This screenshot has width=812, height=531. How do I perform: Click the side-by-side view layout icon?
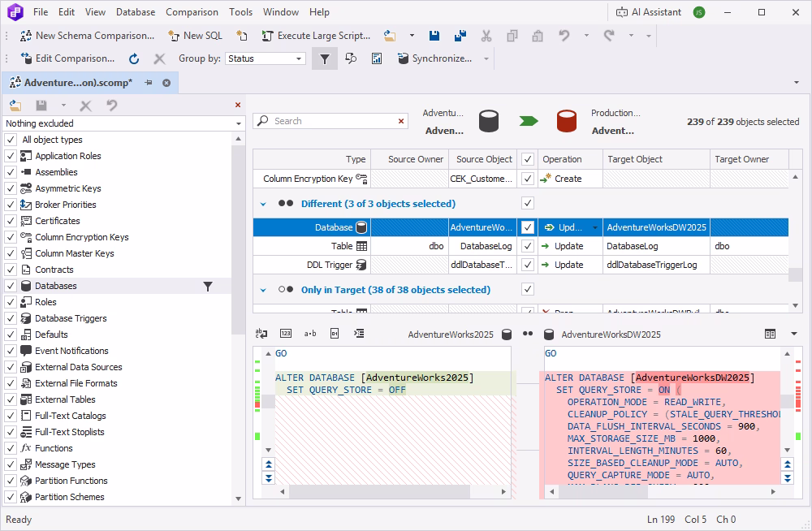[x=770, y=335]
